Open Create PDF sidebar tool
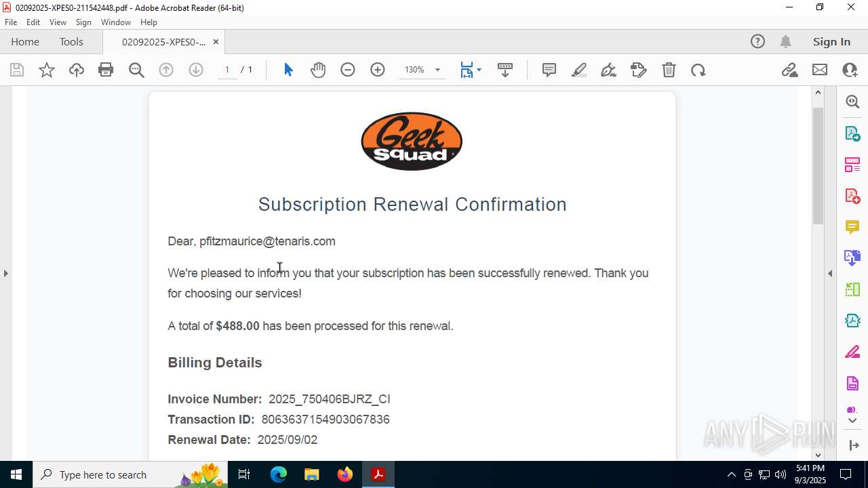 click(852, 195)
